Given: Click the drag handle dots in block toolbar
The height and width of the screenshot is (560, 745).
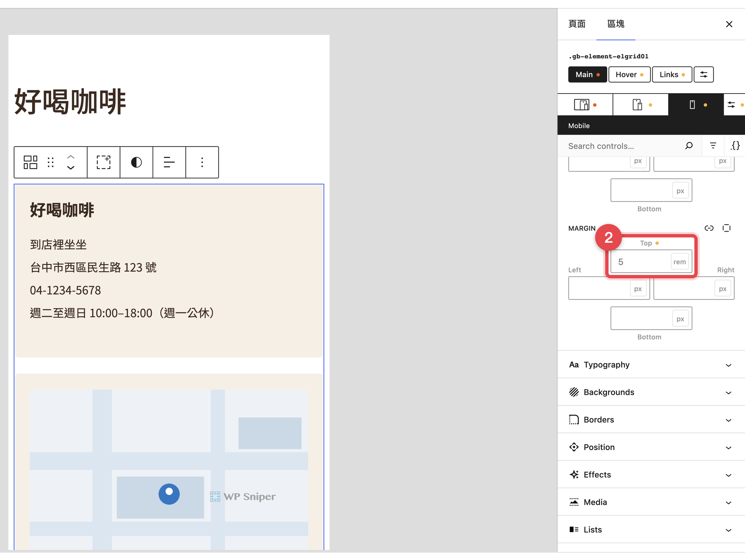Looking at the screenshot, I should 50,162.
